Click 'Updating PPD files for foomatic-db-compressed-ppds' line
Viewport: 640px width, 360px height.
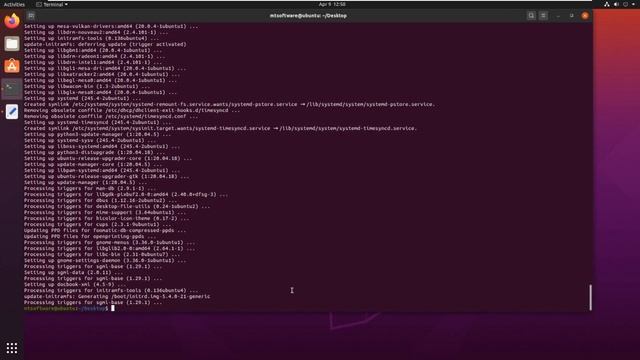pos(105,231)
